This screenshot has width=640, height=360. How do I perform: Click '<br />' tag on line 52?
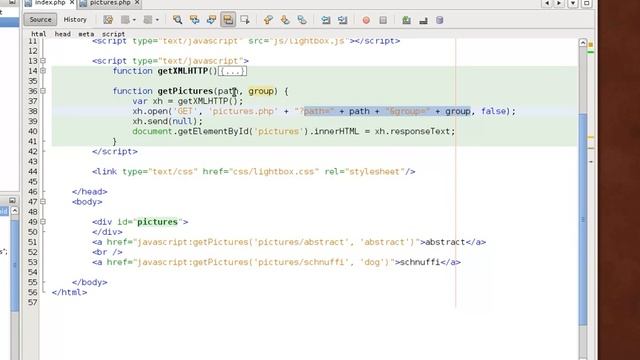click(107, 252)
